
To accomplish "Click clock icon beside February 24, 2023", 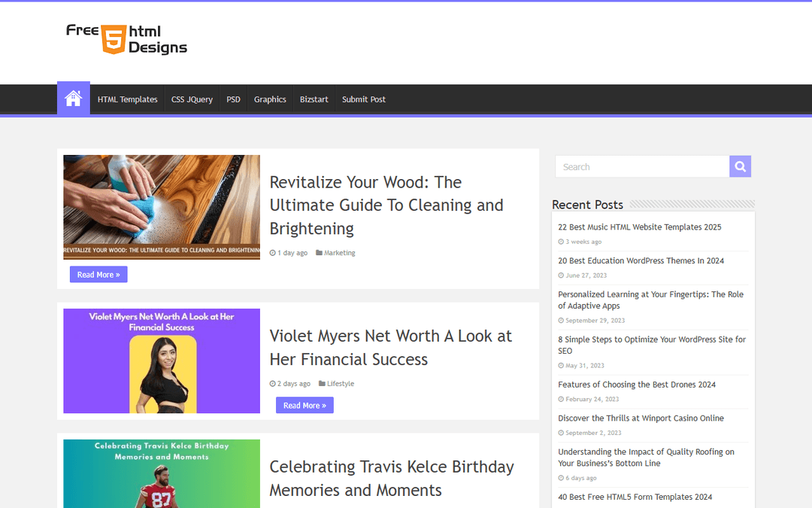I will [x=561, y=399].
